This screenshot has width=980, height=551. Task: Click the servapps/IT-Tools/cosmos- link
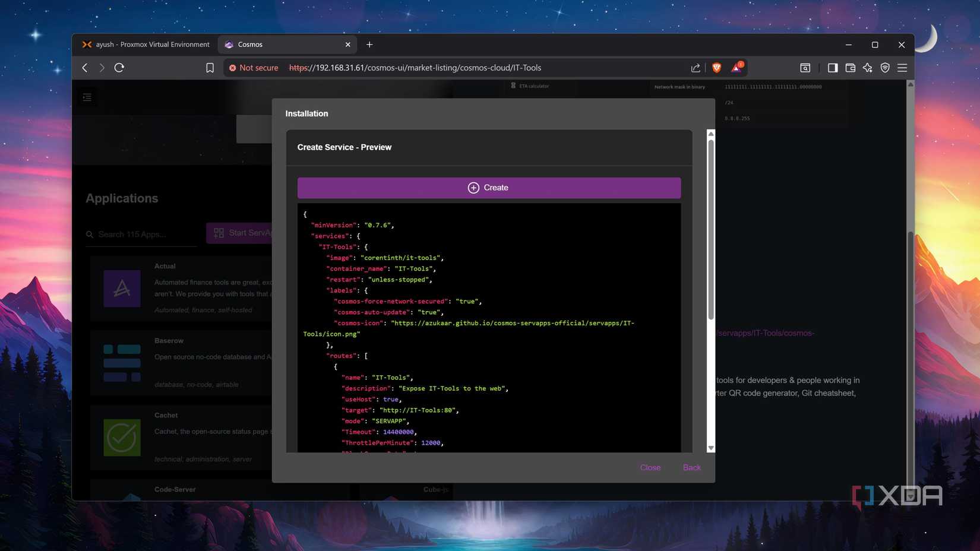[x=765, y=333]
